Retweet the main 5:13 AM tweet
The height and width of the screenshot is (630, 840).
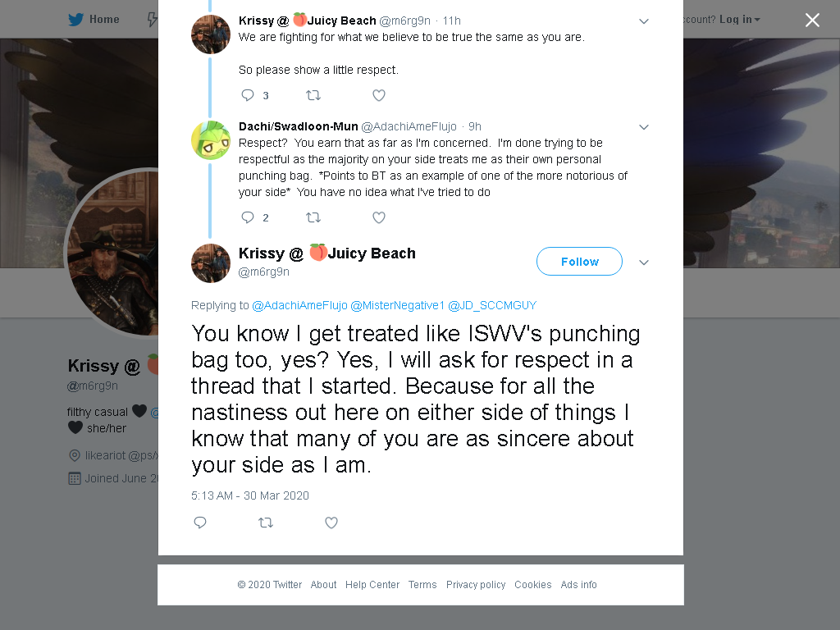pos(266,523)
